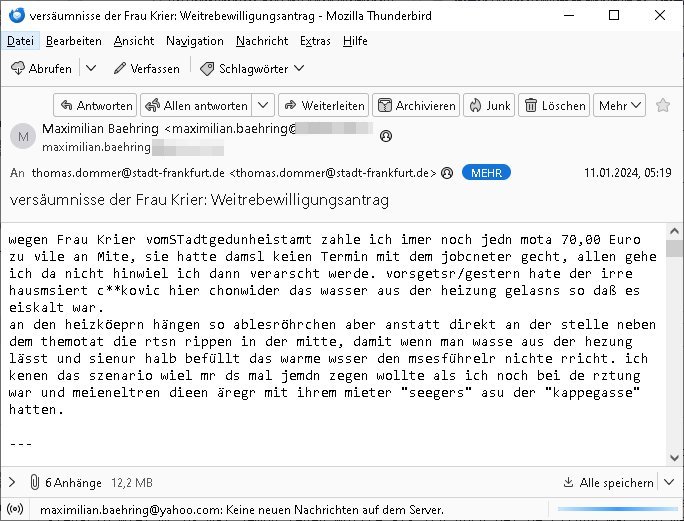Open the Ansicht menu
This screenshot has height=521, width=684.
(134, 41)
